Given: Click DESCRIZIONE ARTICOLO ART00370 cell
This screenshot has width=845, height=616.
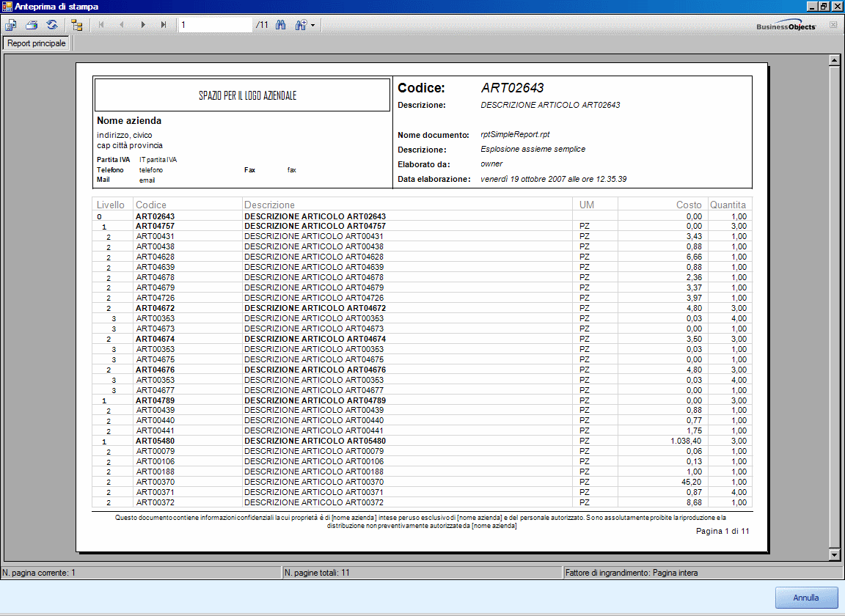Looking at the screenshot, I should (x=314, y=483).
